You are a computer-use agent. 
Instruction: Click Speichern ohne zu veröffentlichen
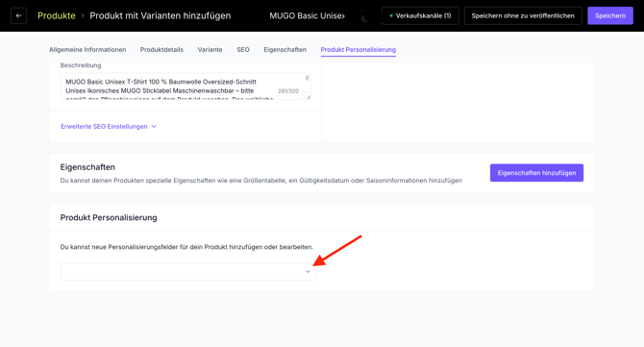(x=523, y=15)
